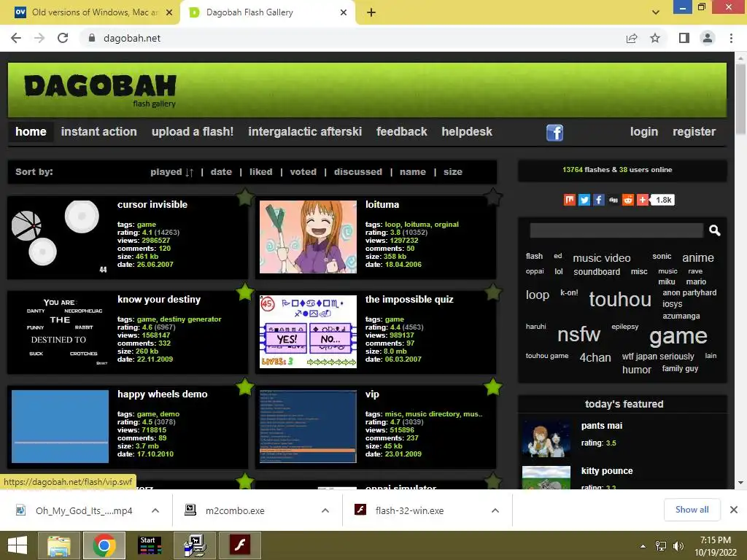Open the feedback page

pyautogui.click(x=402, y=131)
